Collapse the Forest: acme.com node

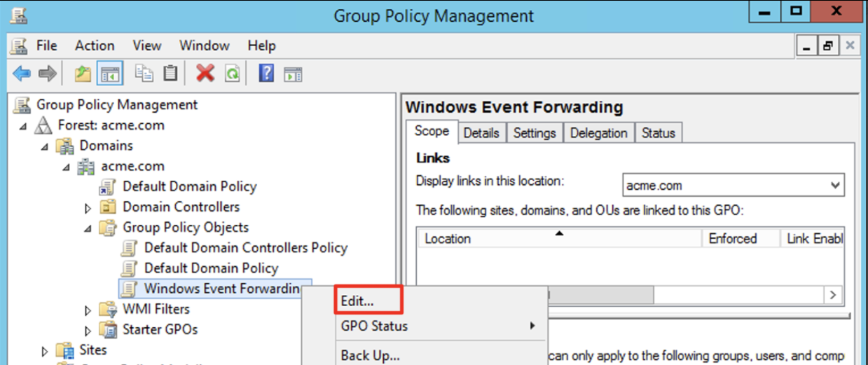(x=24, y=126)
